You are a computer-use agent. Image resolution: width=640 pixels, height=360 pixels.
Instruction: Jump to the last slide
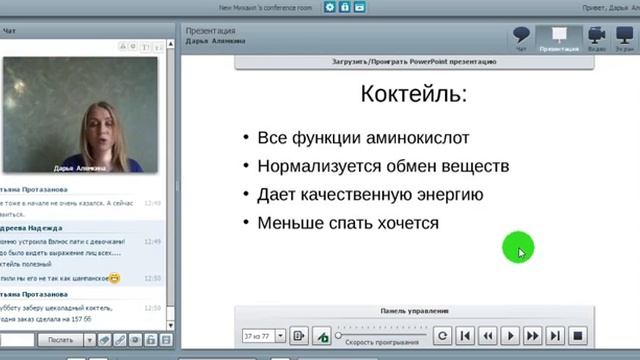coord(555,336)
